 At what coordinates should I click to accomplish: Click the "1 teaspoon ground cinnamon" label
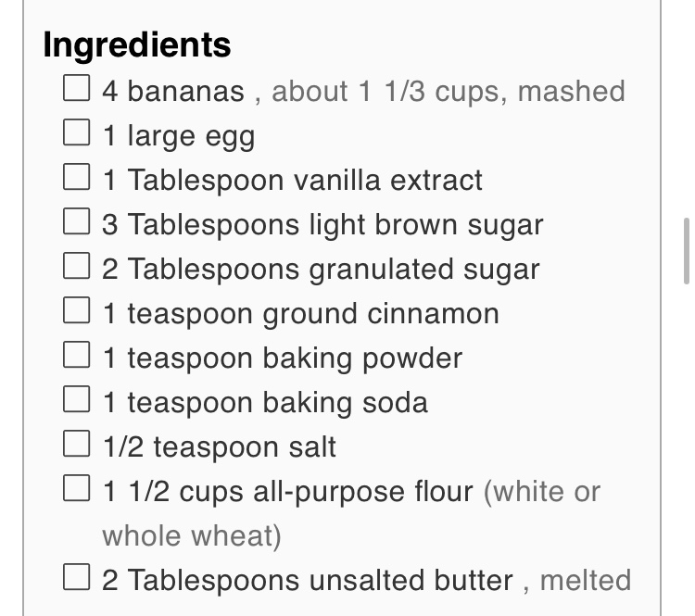(300, 313)
